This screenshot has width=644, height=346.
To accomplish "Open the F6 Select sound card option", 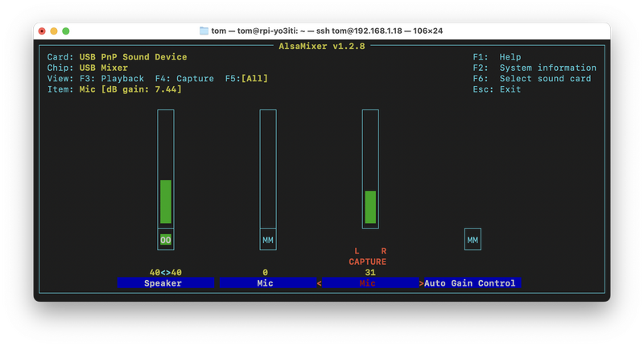I will 531,79.
